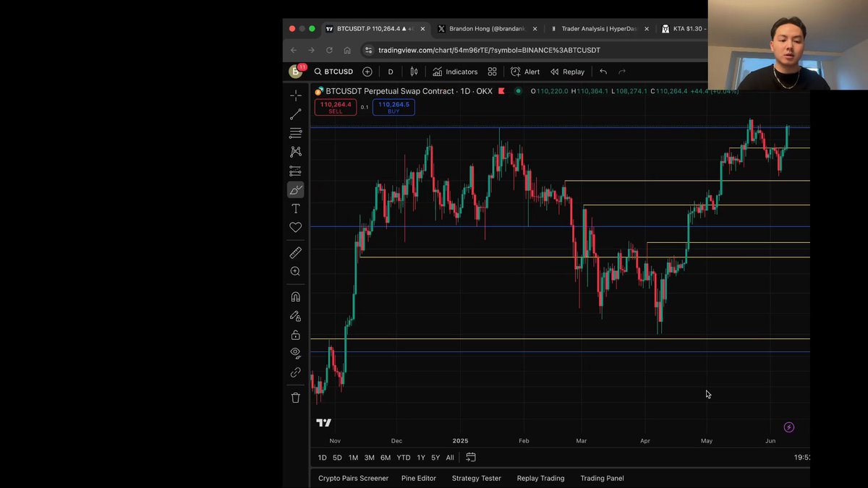Image resolution: width=868 pixels, height=488 pixels.
Task: Open the D timeframe interval dropdown
Action: click(391, 72)
